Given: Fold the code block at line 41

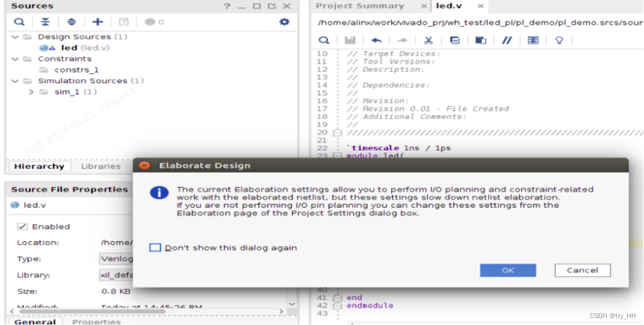Looking at the screenshot, I should pyautogui.click(x=337, y=298).
